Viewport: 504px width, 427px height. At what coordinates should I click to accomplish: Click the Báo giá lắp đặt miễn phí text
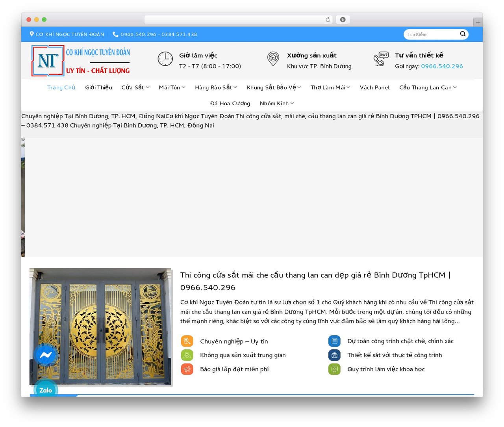pyautogui.click(x=234, y=369)
